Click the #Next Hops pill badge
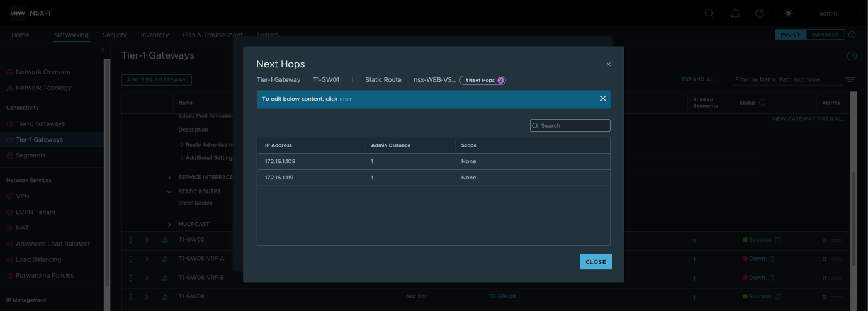Image resolution: width=868 pixels, height=311 pixels. click(x=483, y=80)
